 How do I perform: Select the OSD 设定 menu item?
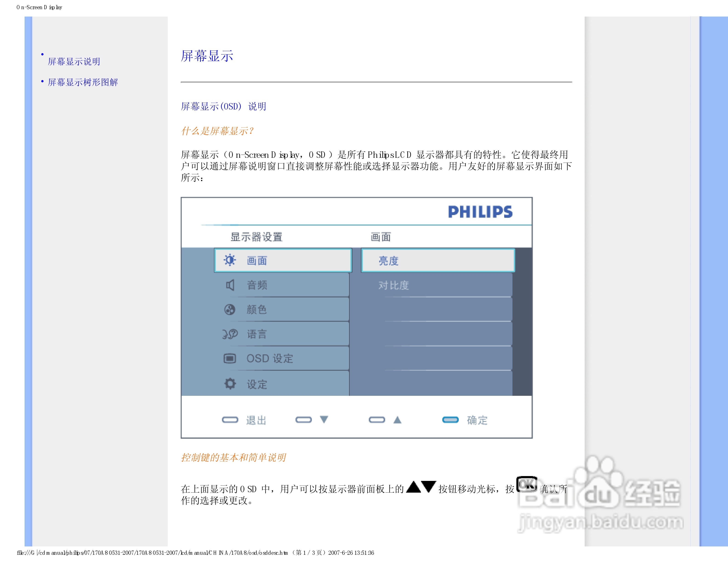tap(283, 359)
